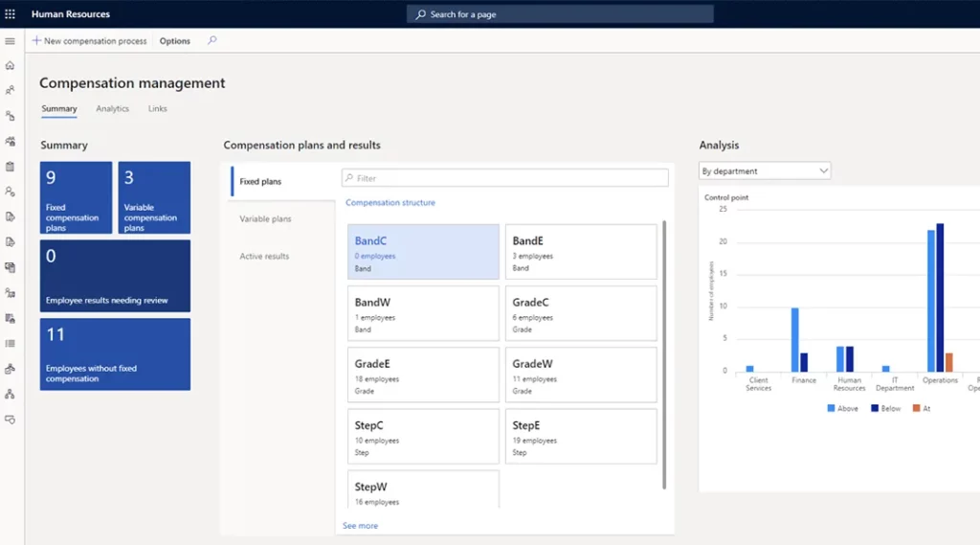Image resolution: width=980 pixels, height=545 pixels.
Task: Click the See more link
Action: point(360,526)
